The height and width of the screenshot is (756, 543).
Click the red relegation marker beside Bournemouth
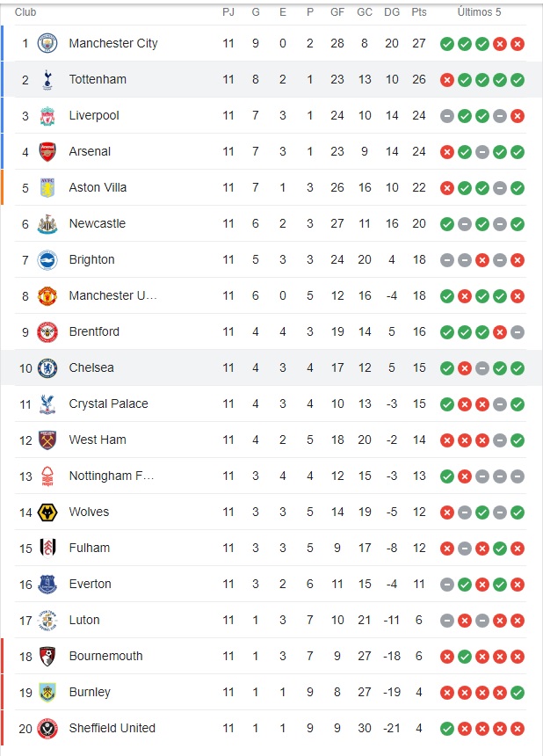coord(3,656)
